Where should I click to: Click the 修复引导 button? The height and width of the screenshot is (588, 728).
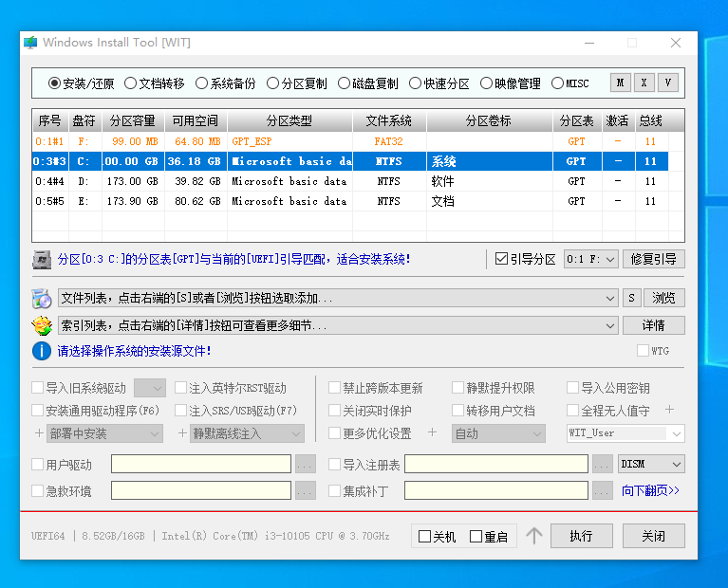point(654,259)
